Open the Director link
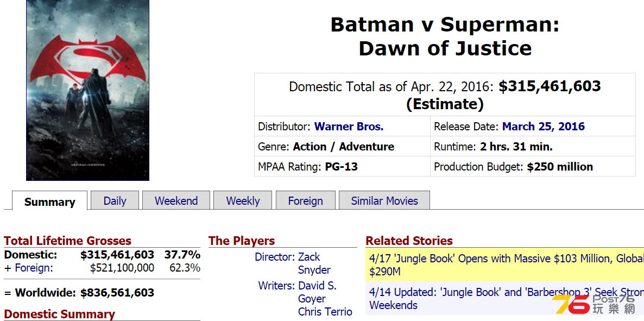This screenshot has width=644, height=321. point(275,257)
